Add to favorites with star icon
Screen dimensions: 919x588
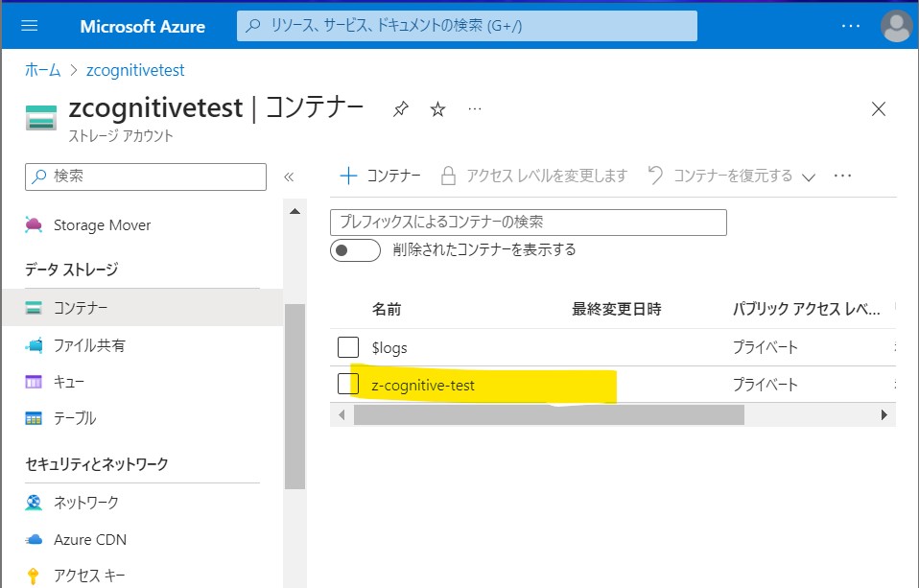click(437, 109)
